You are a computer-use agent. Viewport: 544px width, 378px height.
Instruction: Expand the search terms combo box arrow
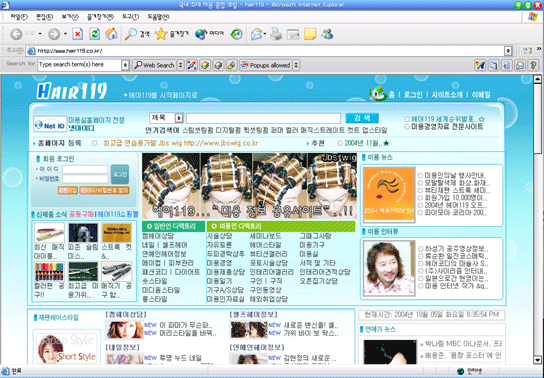coord(125,65)
